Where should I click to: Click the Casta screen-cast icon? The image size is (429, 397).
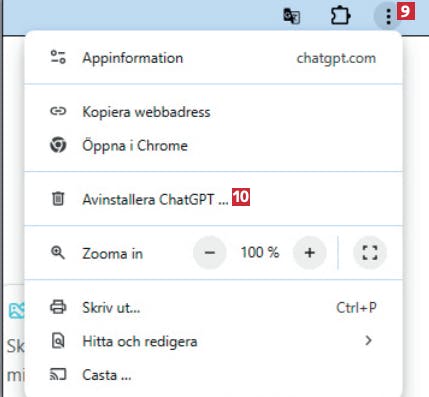(x=58, y=374)
